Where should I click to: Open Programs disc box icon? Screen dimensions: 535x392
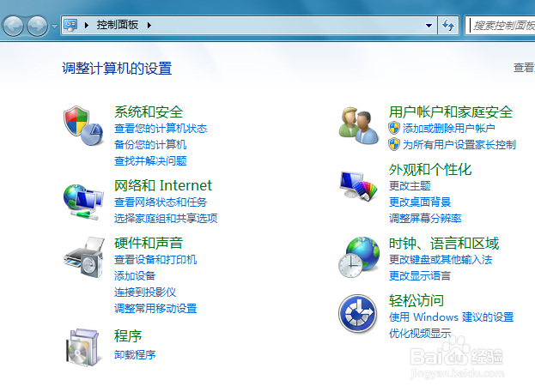coord(83,347)
